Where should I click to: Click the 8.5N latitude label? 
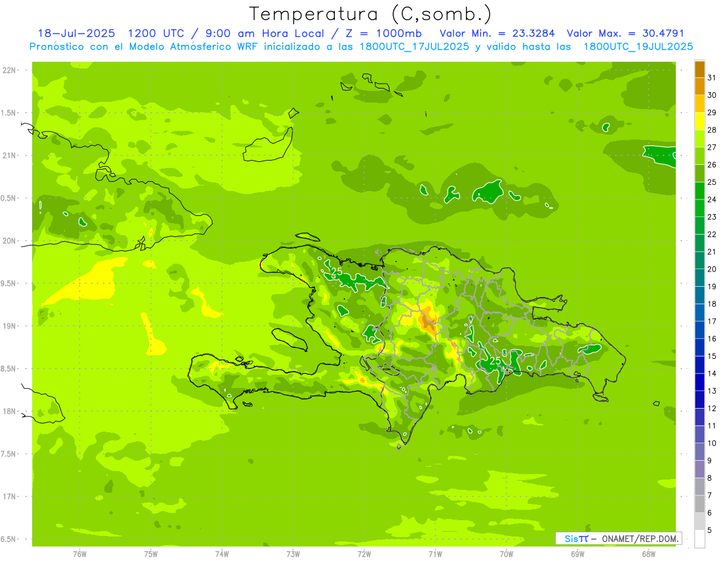coord(8,369)
